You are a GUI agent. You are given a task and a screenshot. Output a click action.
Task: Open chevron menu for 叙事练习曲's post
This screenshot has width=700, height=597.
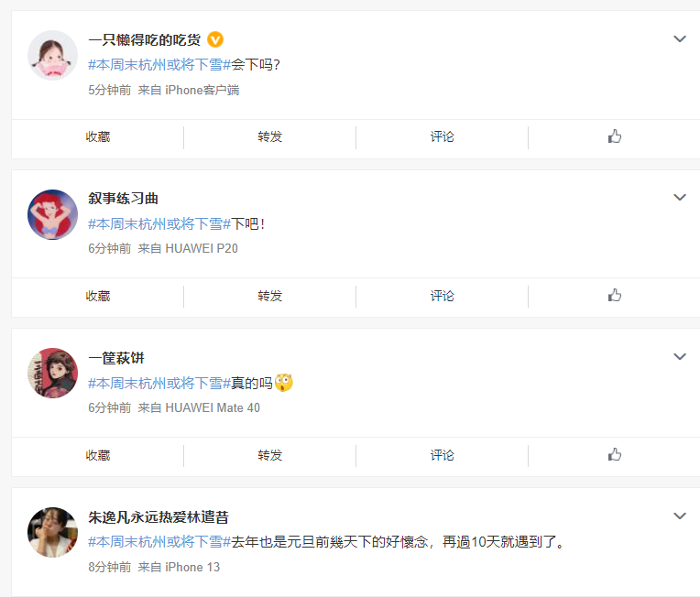tap(680, 198)
